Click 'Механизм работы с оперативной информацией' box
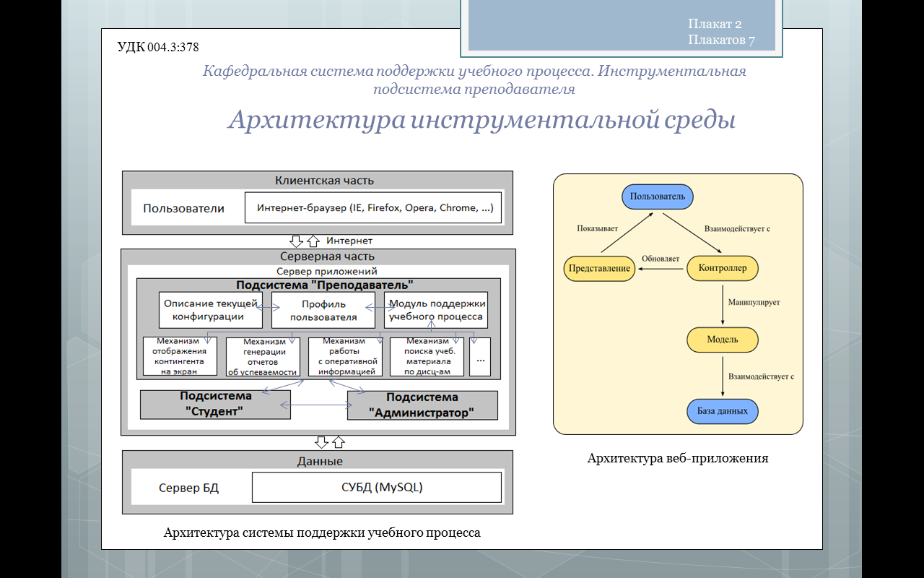 point(345,357)
